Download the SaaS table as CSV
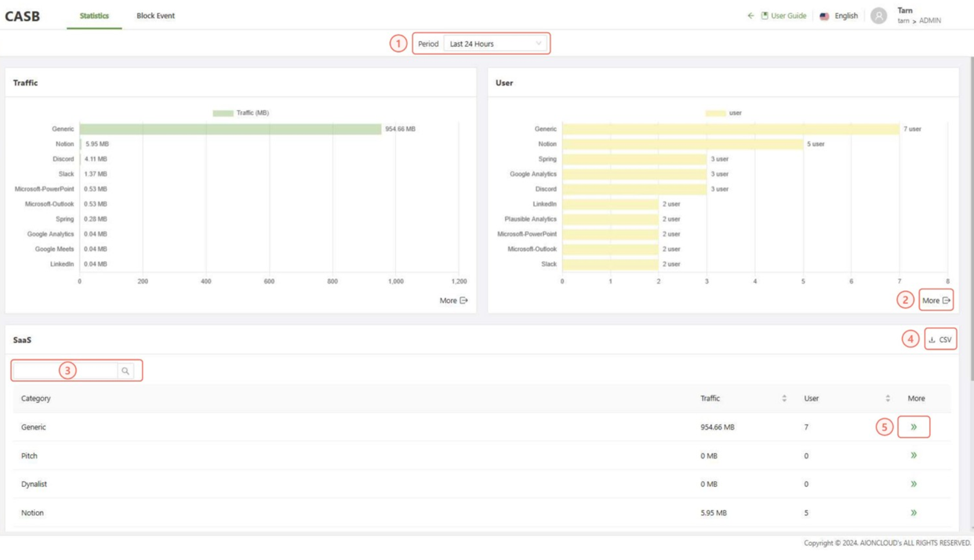974x560 pixels. (x=940, y=340)
